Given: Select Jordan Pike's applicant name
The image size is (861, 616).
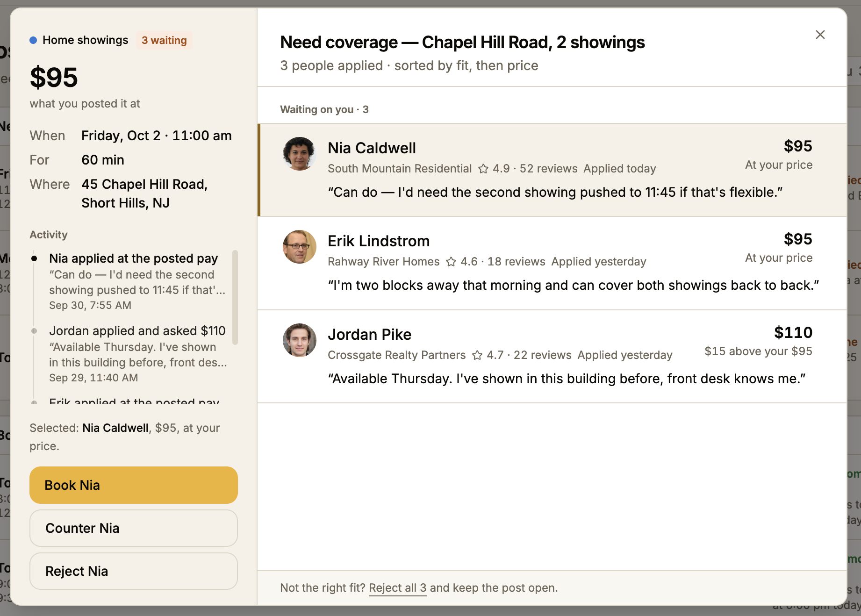Looking at the screenshot, I should [x=369, y=335].
